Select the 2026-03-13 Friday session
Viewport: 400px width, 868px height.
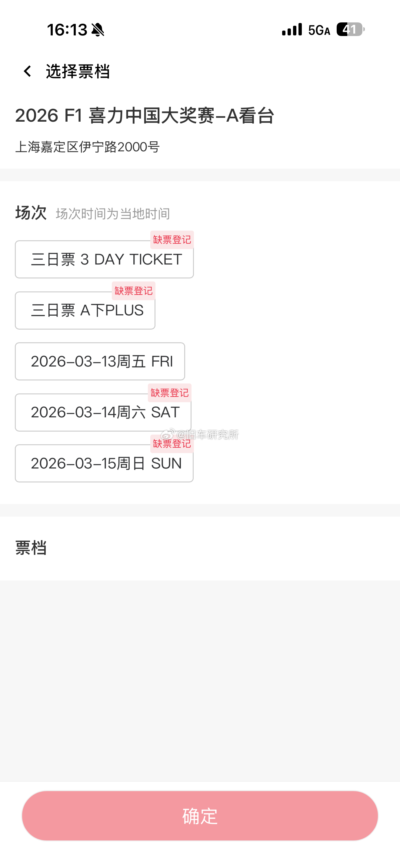(x=100, y=361)
